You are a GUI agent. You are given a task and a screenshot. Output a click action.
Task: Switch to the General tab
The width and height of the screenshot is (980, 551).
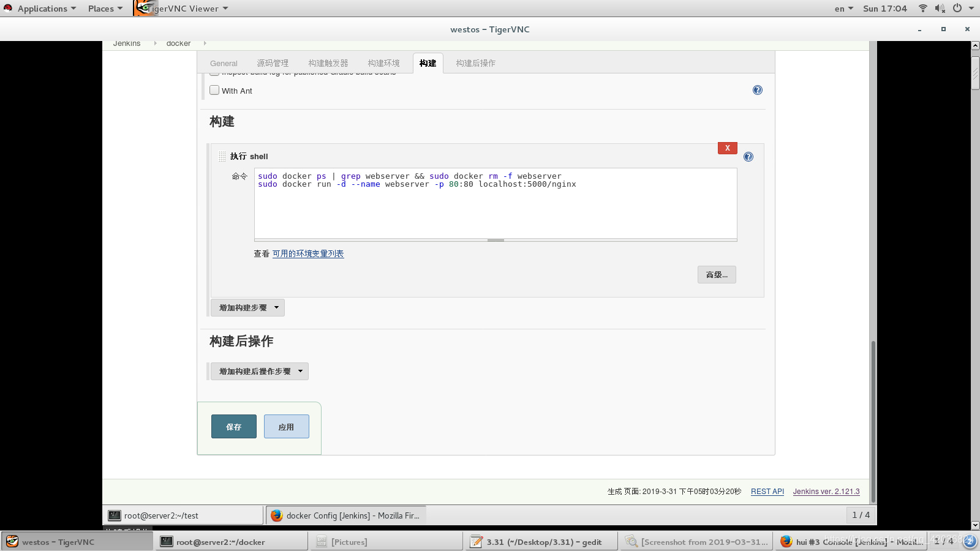pyautogui.click(x=224, y=63)
